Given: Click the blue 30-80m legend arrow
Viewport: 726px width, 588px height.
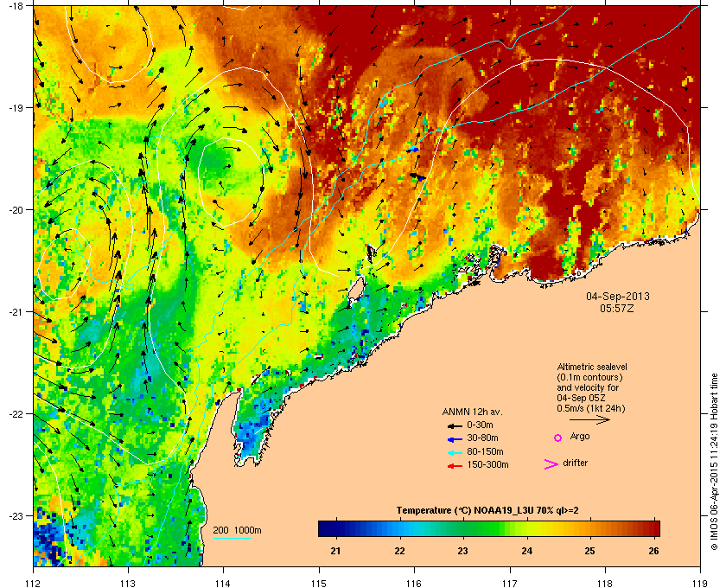Looking at the screenshot, I should click(455, 438).
